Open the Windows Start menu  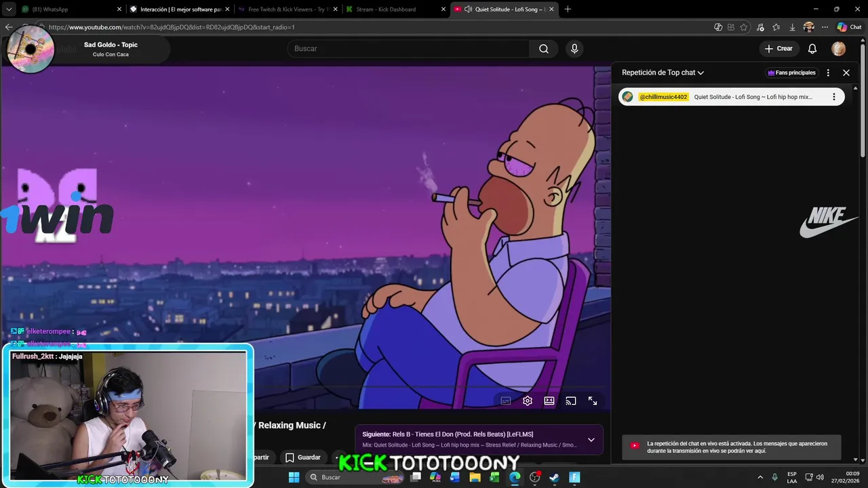tap(294, 477)
